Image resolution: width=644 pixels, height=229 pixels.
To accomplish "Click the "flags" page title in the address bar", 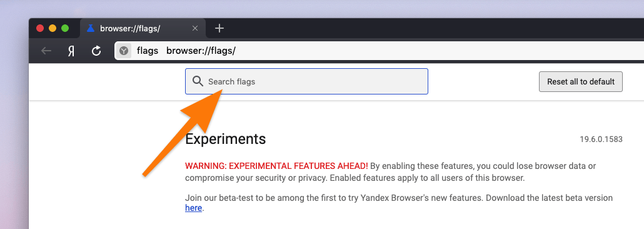I will (148, 51).
